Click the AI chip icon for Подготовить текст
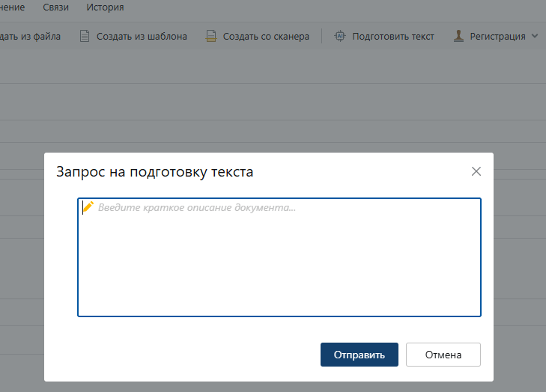The width and height of the screenshot is (546, 392). tap(340, 36)
